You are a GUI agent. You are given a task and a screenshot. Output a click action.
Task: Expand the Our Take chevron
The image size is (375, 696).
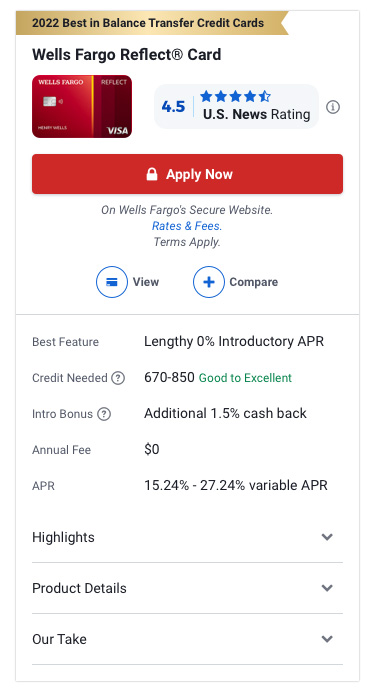pyautogui.click(x=327, y=639)
